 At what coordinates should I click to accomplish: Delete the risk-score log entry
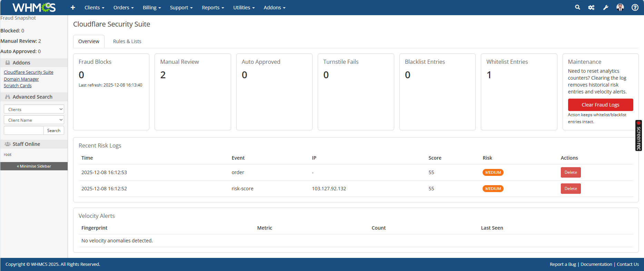571,189
